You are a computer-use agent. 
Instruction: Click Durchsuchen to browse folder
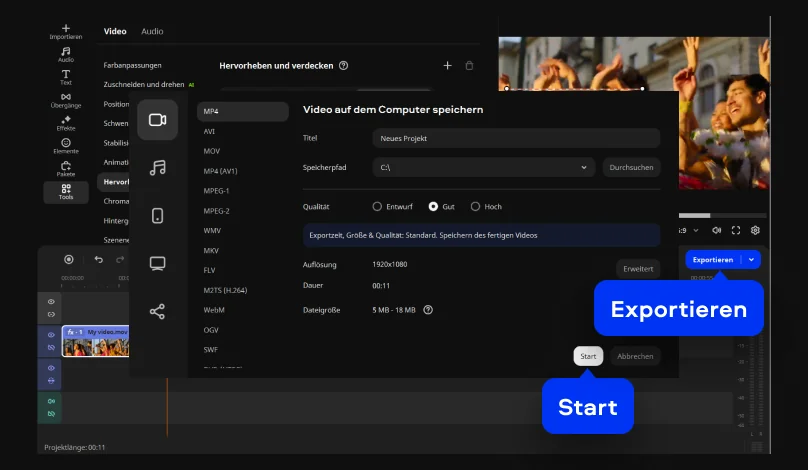click(631, 167)
